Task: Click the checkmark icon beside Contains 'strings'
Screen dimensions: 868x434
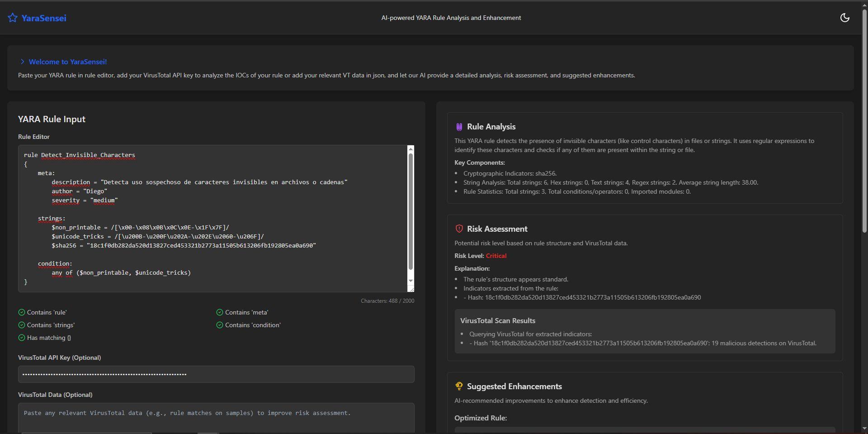Action: [22, 325]
